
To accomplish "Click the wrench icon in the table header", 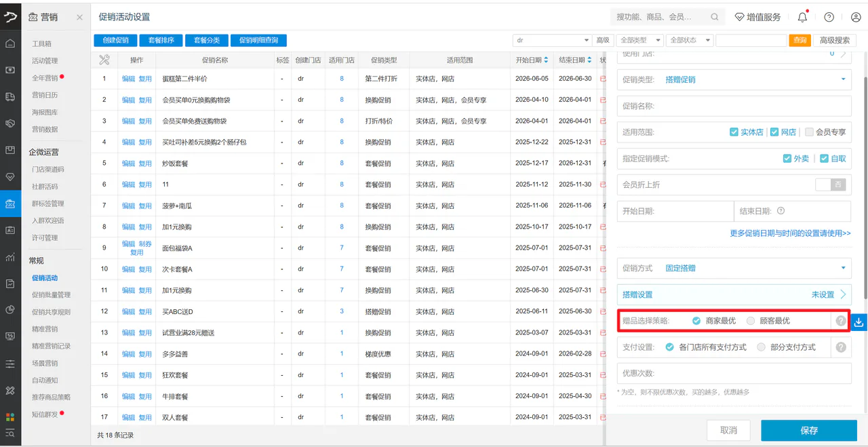I will coord(104,60).
